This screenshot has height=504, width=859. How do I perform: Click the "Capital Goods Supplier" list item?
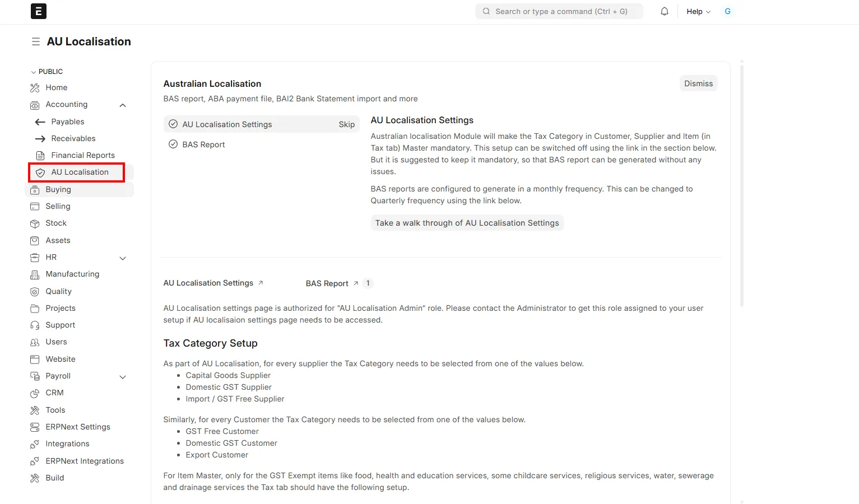tap(228, 375)
